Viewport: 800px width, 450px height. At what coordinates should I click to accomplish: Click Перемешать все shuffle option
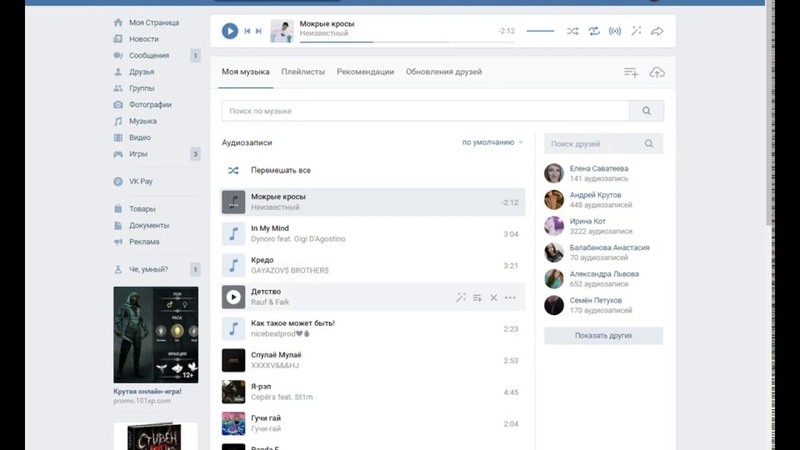tap(281, 170)
